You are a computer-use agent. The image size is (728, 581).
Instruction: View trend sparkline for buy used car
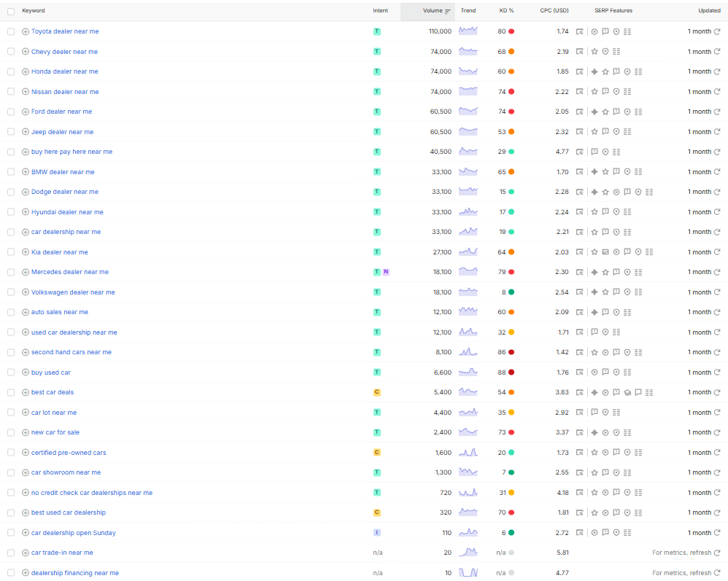pos(468,373)
